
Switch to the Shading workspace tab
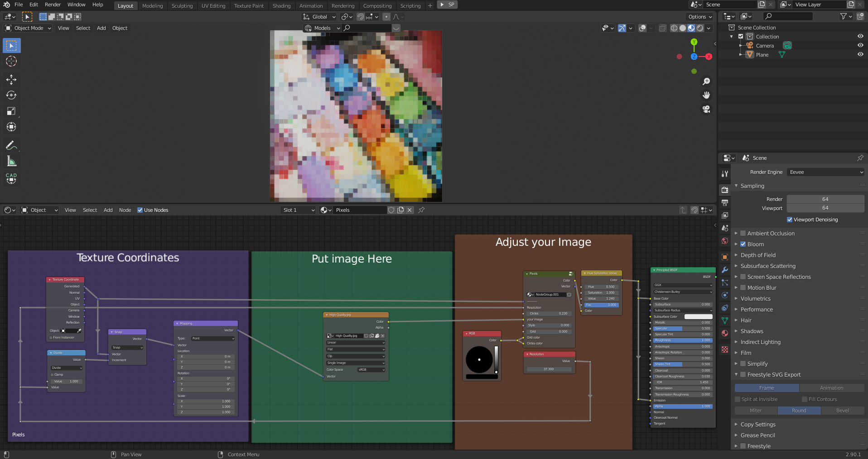pyautogui.click(x=281, y=5)
